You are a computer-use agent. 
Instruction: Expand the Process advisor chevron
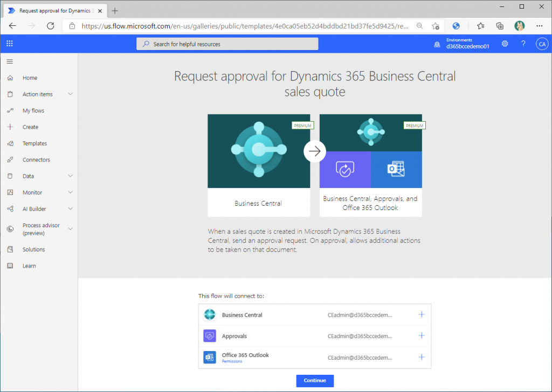pos(71,229)
